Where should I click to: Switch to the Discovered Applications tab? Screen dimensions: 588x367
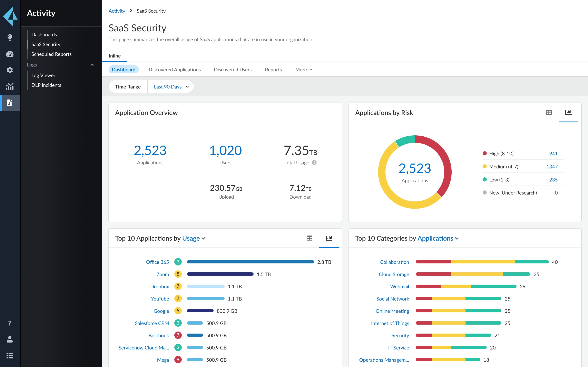tap(174, 70)
